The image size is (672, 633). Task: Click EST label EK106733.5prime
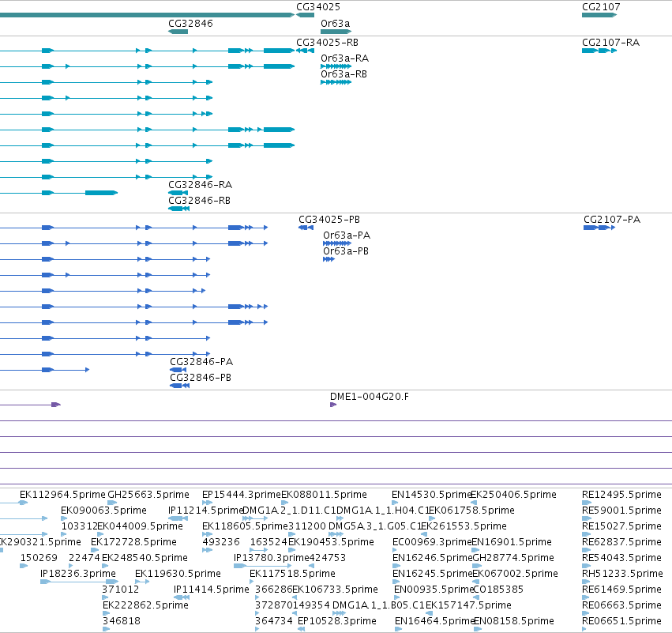(335, 590)
